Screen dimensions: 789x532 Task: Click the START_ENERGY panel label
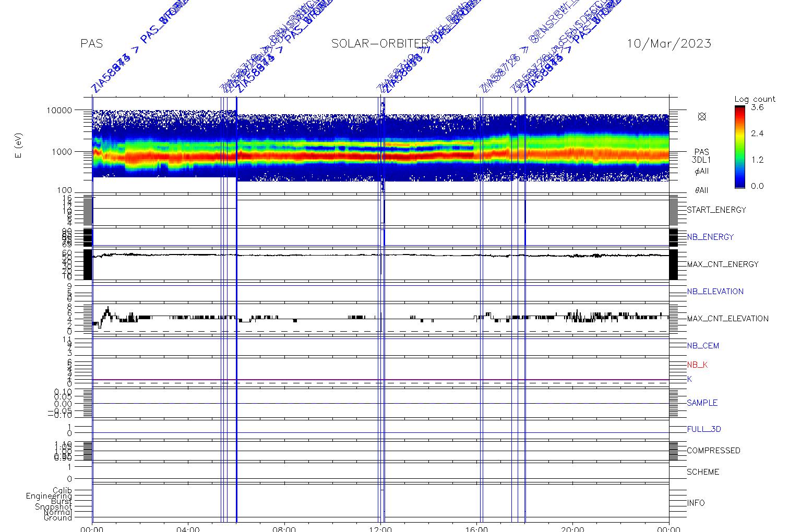click(716, 210)
